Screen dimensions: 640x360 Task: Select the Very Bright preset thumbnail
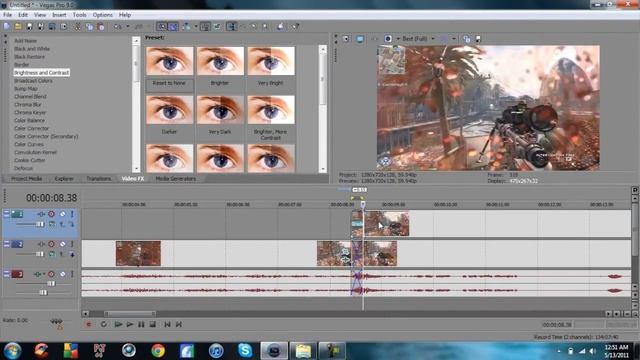271,61
